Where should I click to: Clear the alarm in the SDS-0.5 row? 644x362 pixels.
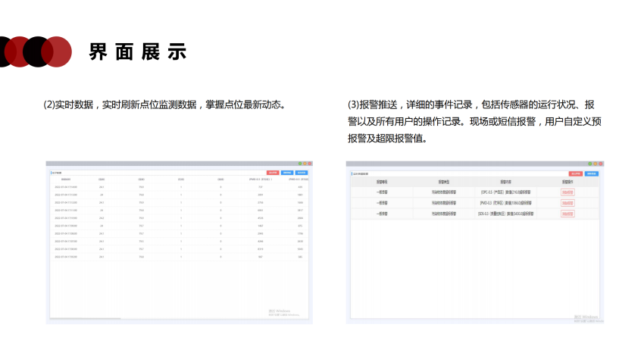pyautogui.click(x=567, y=214)
